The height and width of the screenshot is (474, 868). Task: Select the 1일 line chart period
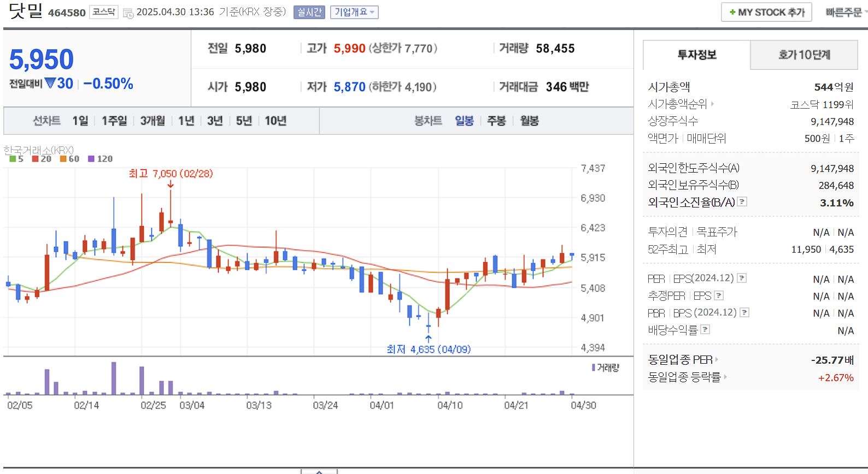tap(80, 121)
